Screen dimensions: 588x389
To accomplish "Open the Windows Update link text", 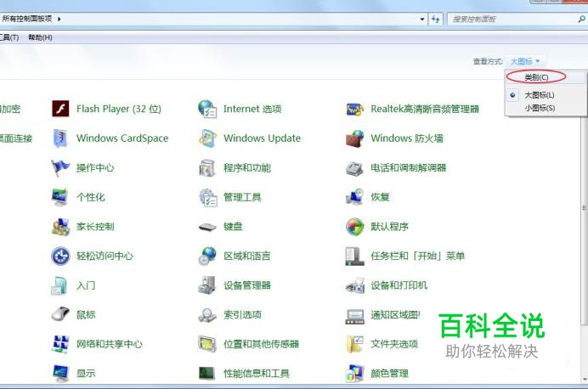I will click(x=262, y=138).
